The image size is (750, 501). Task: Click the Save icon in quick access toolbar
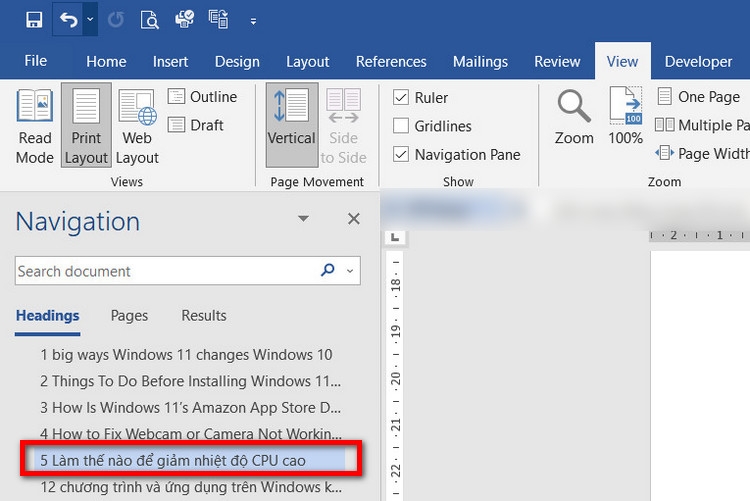(x=34, y=19)
